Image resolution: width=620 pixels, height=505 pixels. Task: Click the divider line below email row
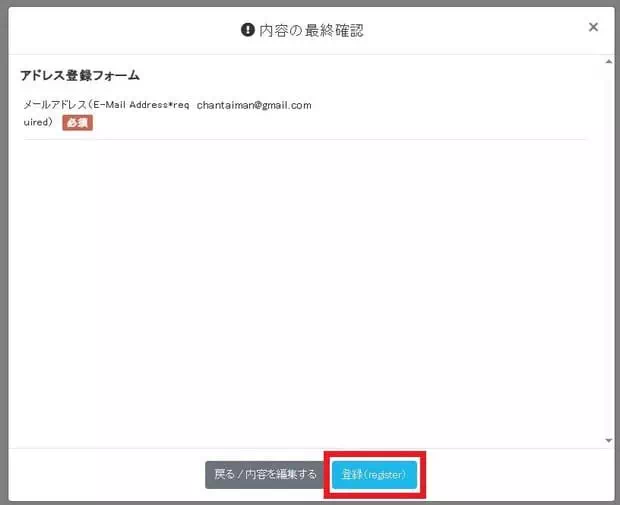(x=300, y=139)
